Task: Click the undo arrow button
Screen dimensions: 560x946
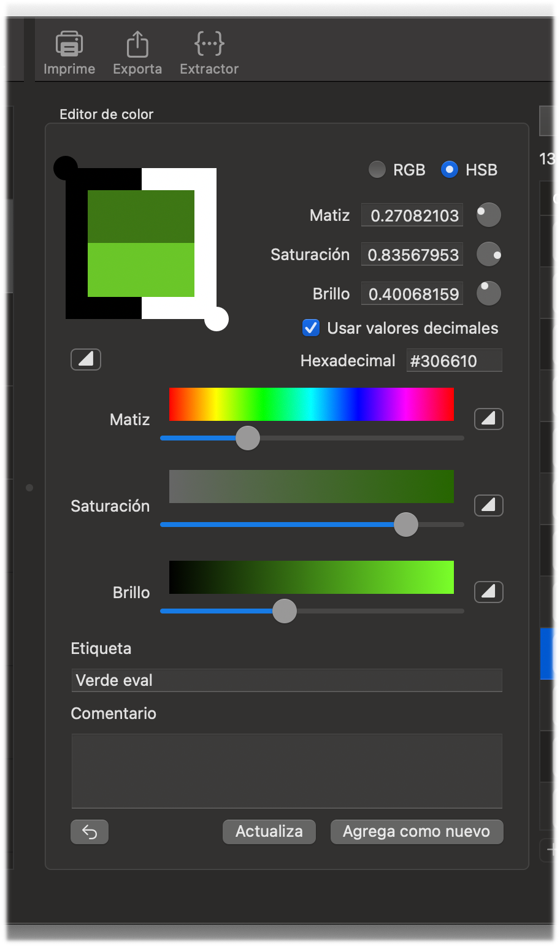Action: (x=90, y=832)
